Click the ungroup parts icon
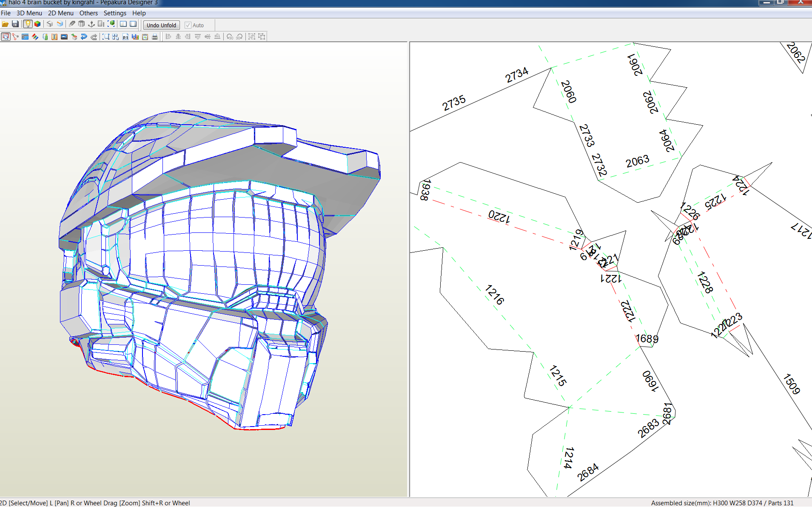Viewport: 812px width, 507px height. tap(262, 37)
